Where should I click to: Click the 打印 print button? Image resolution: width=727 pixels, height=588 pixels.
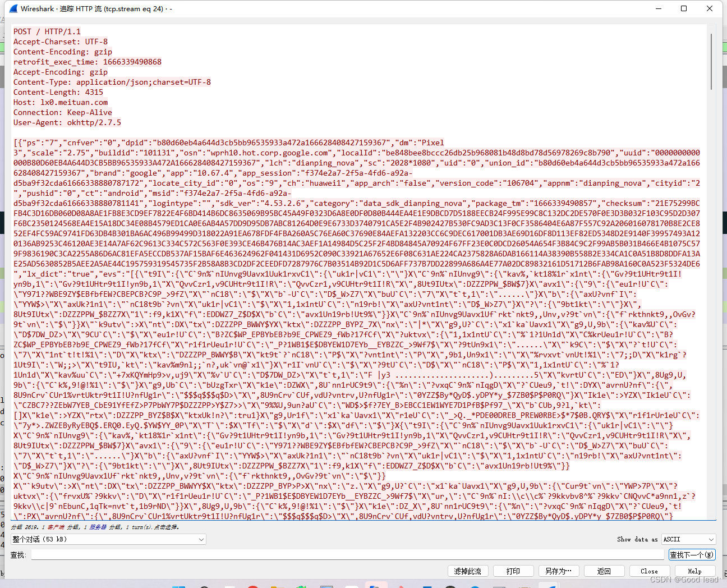pos(513,571)
